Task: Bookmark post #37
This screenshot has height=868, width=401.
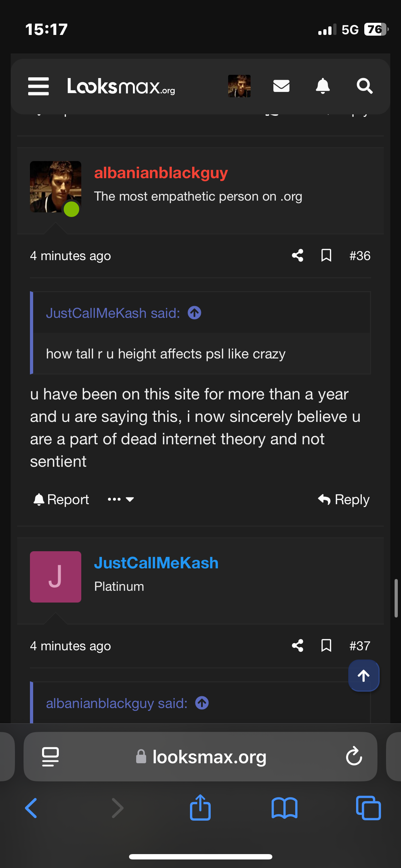Action: point(326,646)
